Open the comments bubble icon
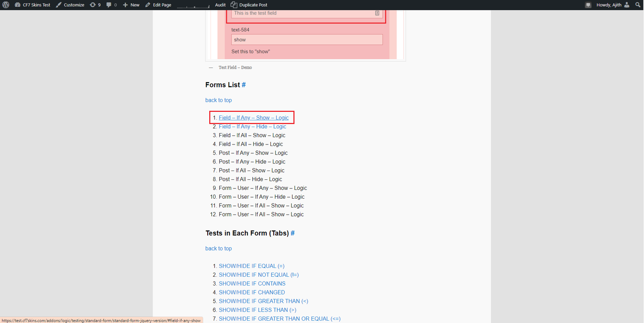The height and width of the screenshot is (323, 644). click(x=111, y=5)
